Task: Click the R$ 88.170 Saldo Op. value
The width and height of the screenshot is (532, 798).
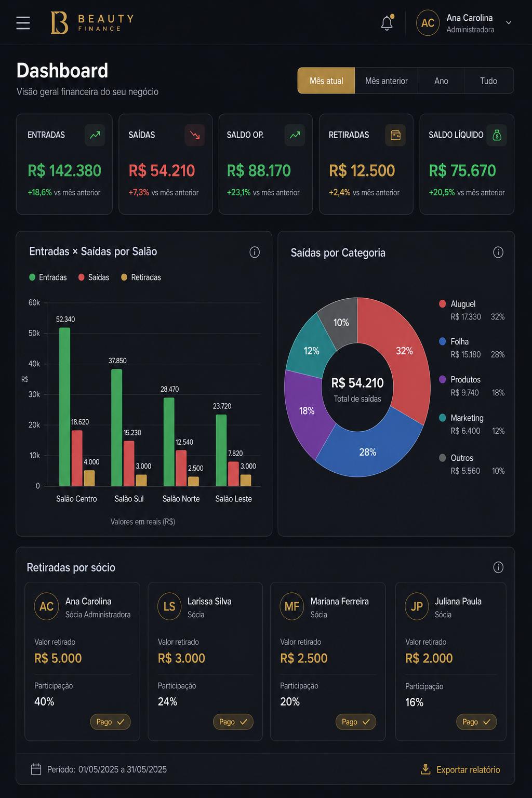Action: (259, 170)
